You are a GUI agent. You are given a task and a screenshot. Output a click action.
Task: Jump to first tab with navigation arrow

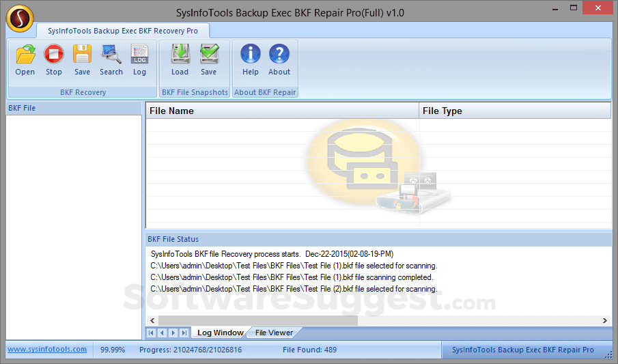[x=151, y=333]
